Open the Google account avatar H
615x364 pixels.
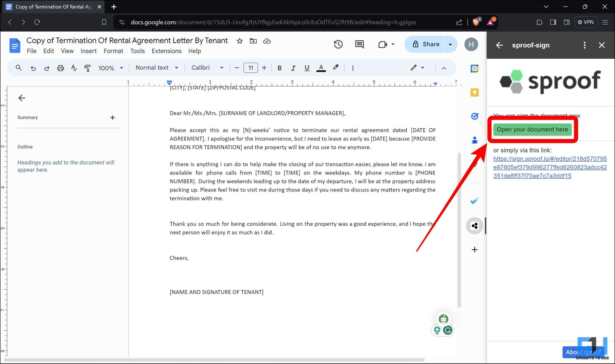point(471,44)
